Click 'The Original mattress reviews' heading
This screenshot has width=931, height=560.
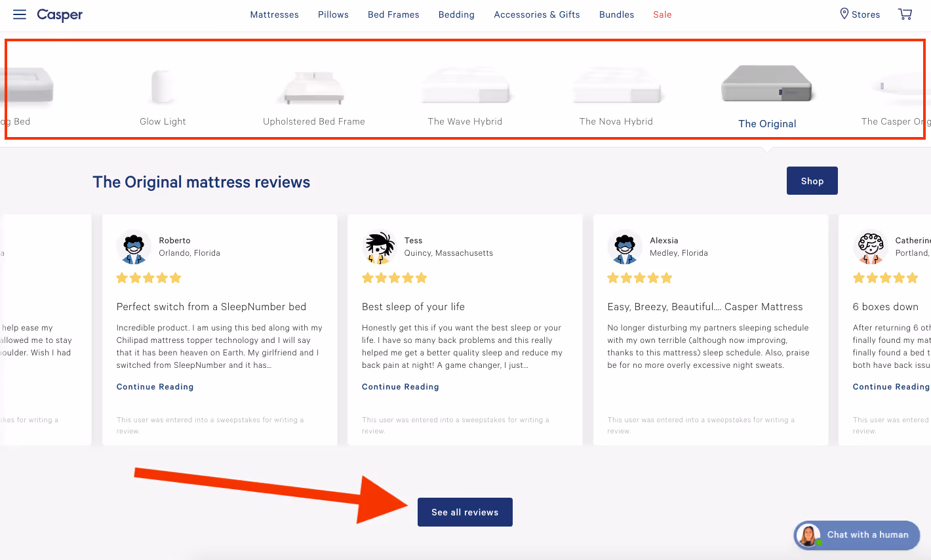[201, 182]
